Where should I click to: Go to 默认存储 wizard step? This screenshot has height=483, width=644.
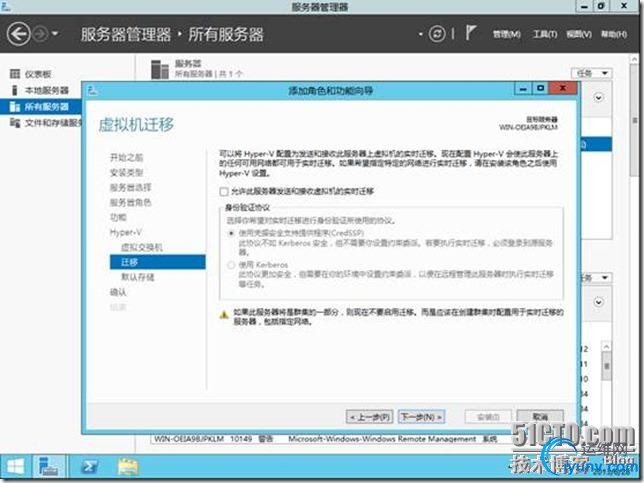(x=138, y=277)
